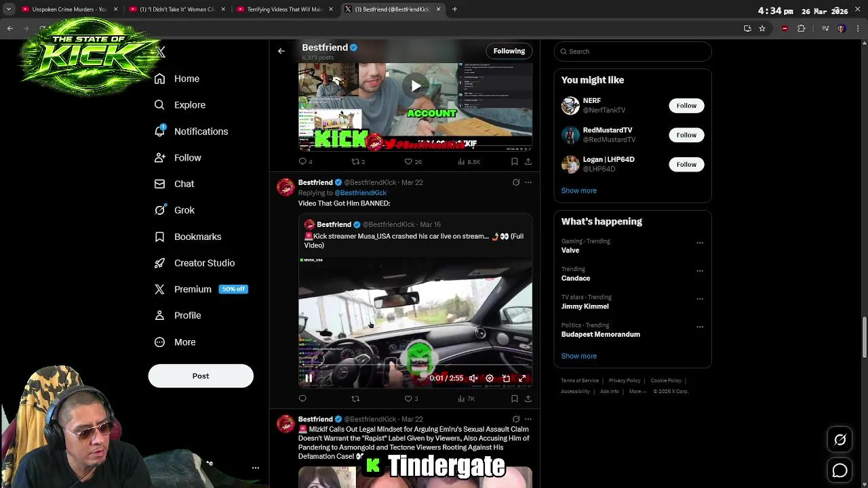Bookmark this page with star icon
Image resolution: width=868 pixels, height=488 pixels.
[762, 28]
